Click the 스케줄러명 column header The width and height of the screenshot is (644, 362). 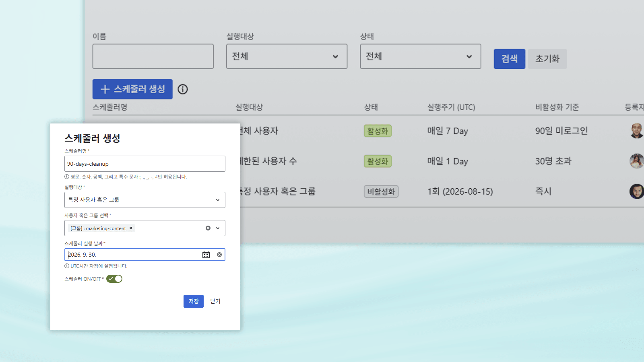110,107
